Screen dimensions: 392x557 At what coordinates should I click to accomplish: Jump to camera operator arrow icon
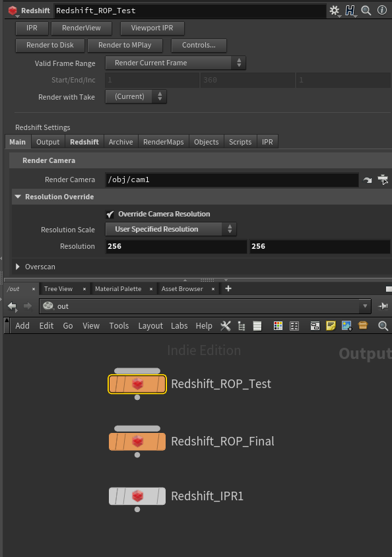(x=368, y=180)
